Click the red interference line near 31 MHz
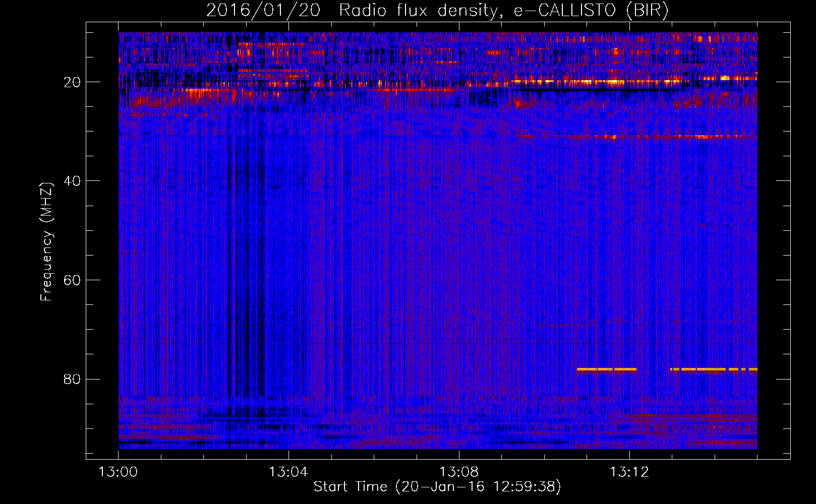 coord(635,137)
